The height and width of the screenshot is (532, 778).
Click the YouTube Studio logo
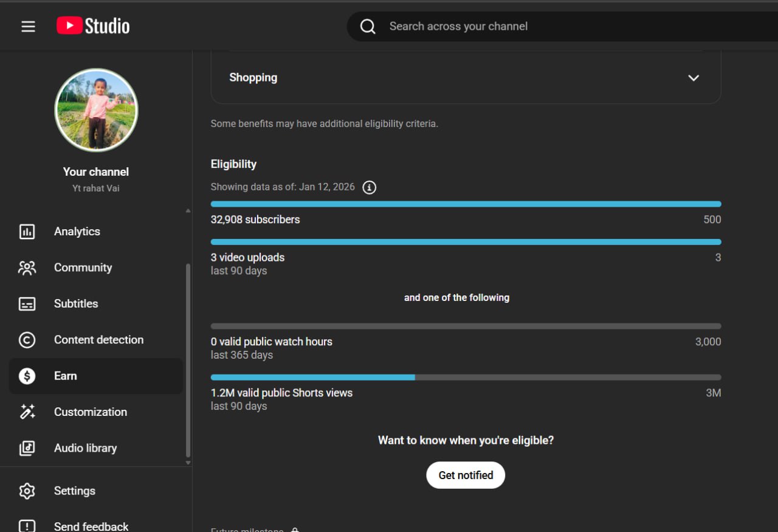click(93, 26)
